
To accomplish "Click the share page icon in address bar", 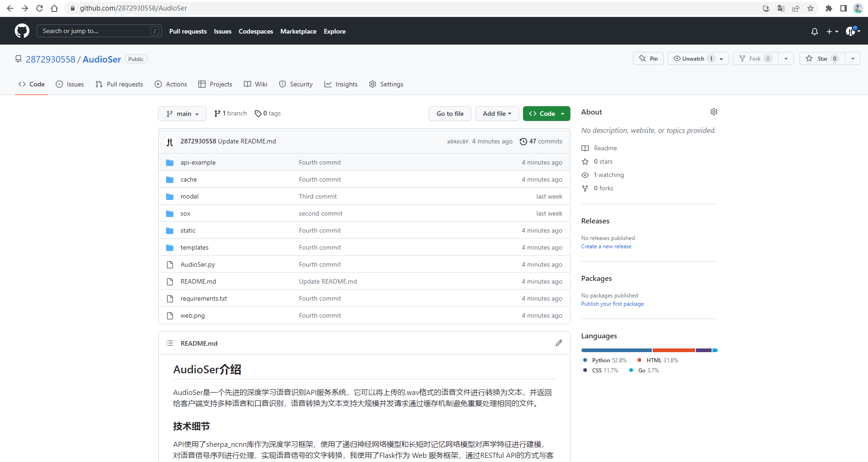I will [x=796, y=8].
